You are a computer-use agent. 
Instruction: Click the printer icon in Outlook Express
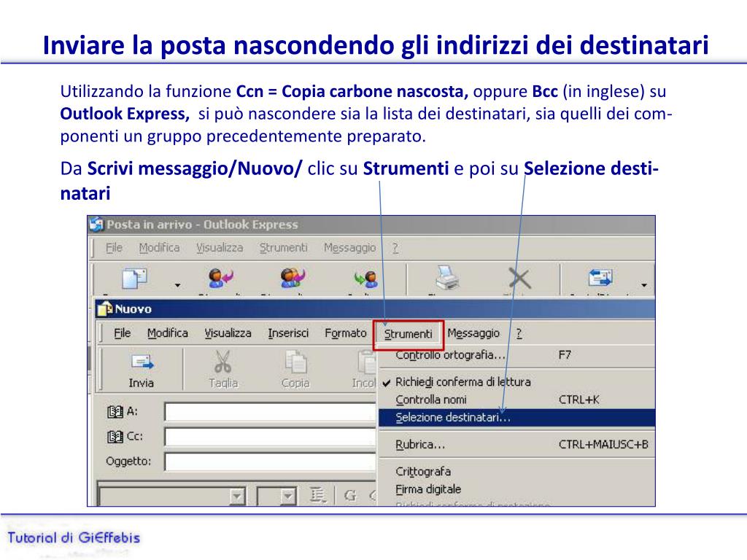coord(447,278)
